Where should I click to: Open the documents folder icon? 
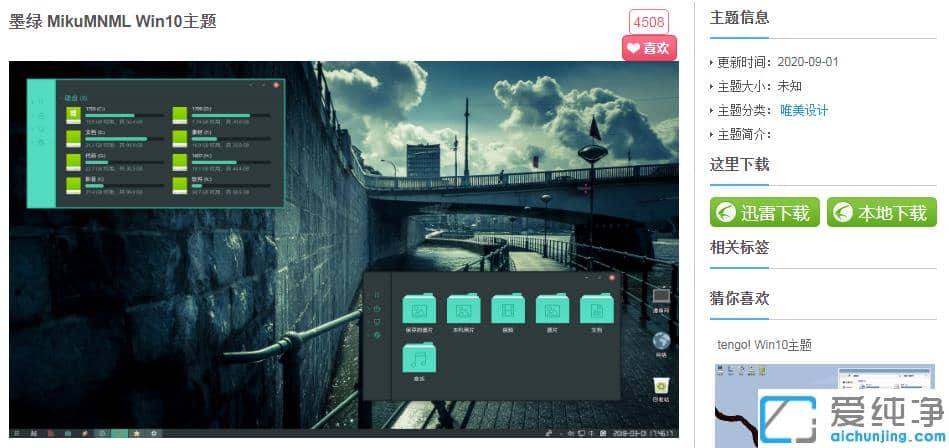click(x=596, y=309)
